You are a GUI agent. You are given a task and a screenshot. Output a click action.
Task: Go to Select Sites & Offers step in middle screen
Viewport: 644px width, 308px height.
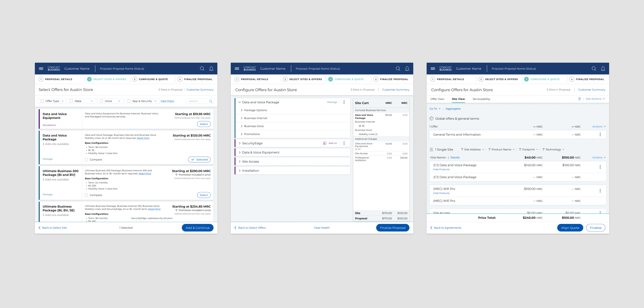click(x=302, y=79)
